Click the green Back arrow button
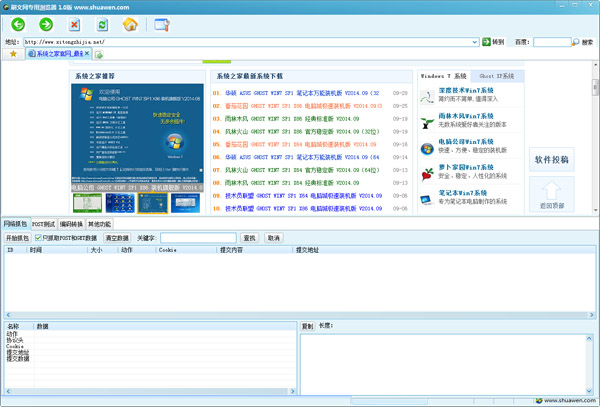This screenshot has width=600, height=407. click(x=17, y=23)
